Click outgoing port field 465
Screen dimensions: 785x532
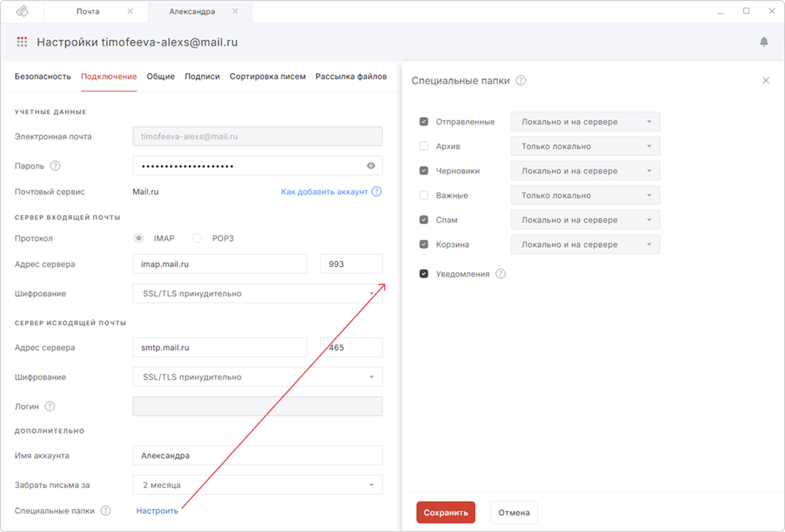[x=351, y=348]
